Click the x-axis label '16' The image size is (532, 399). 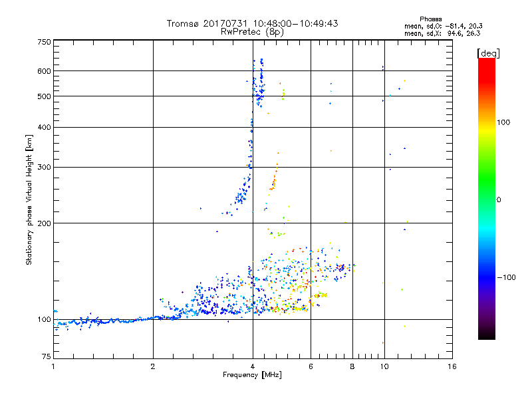(x=452, y=366)
